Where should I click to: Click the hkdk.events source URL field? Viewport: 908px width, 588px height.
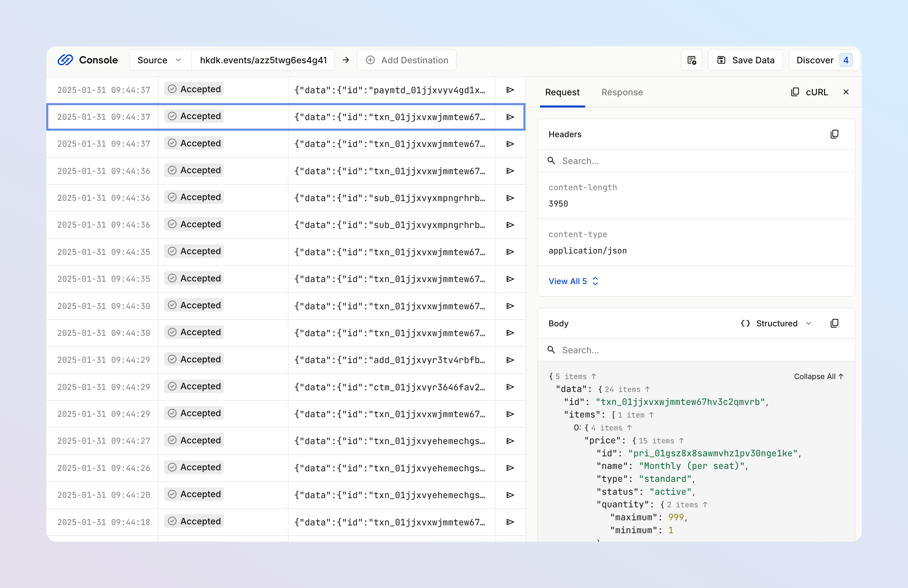[263, 60]
